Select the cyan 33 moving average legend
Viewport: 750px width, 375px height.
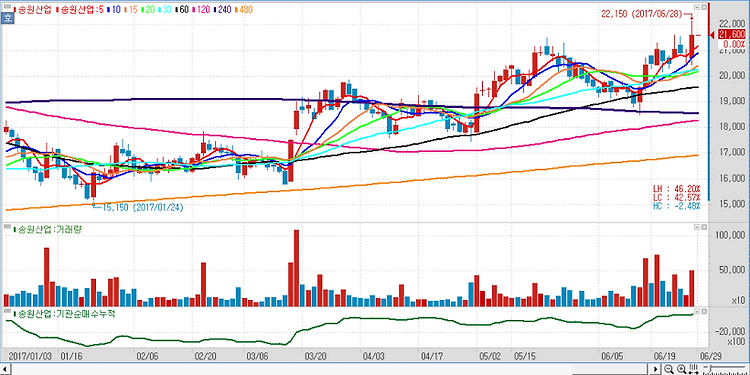165,9
